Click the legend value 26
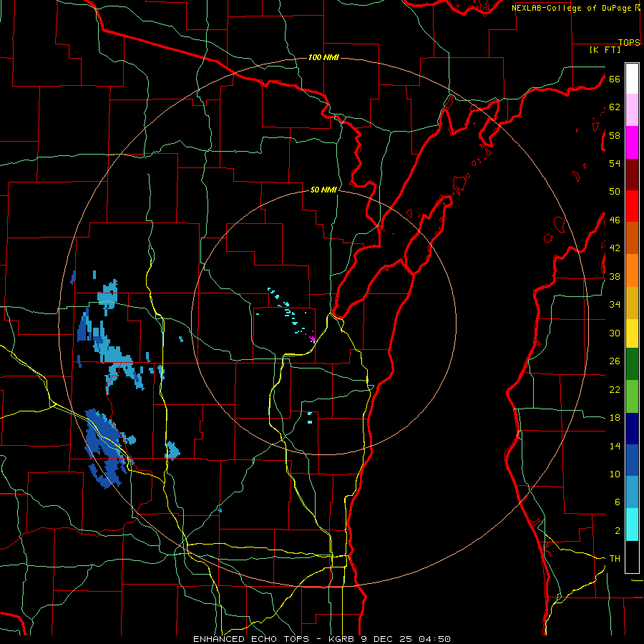Image resolution: width=644 pixels, height=644 pixels. tap(615, 361)
